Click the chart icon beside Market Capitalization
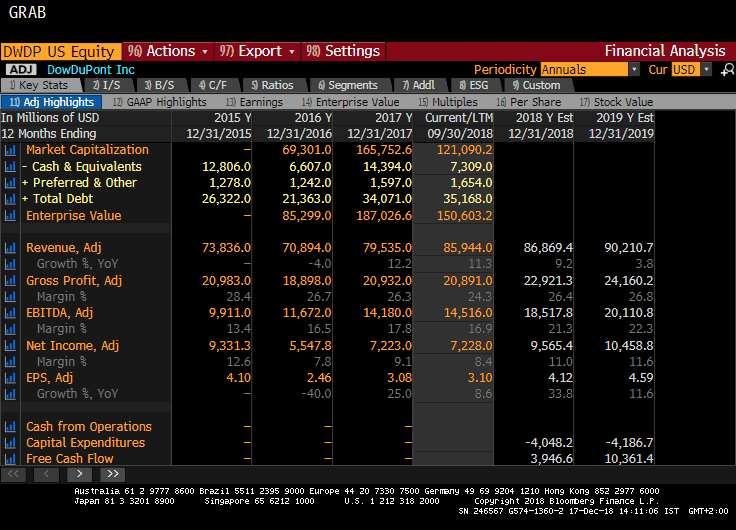 click(x=10, y=150)
